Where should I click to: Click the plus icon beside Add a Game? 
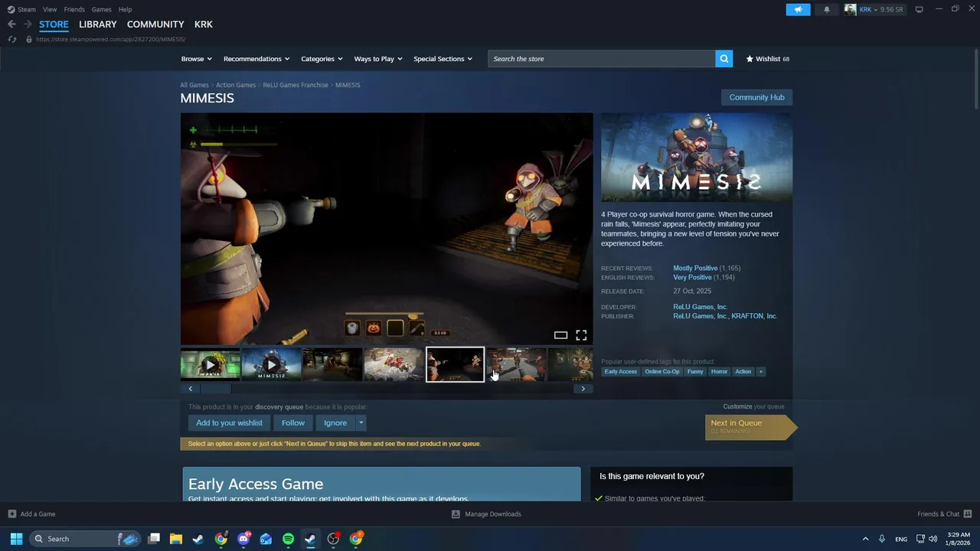(12, 514)
